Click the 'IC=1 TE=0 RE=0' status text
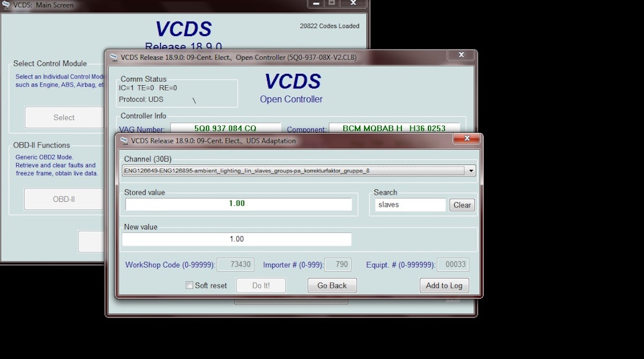Screen dimensions: 644x359 coord(148,88)
